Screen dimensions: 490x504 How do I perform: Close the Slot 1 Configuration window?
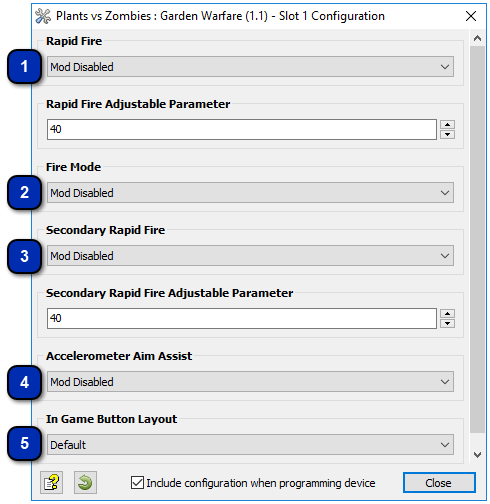[471, 16]
